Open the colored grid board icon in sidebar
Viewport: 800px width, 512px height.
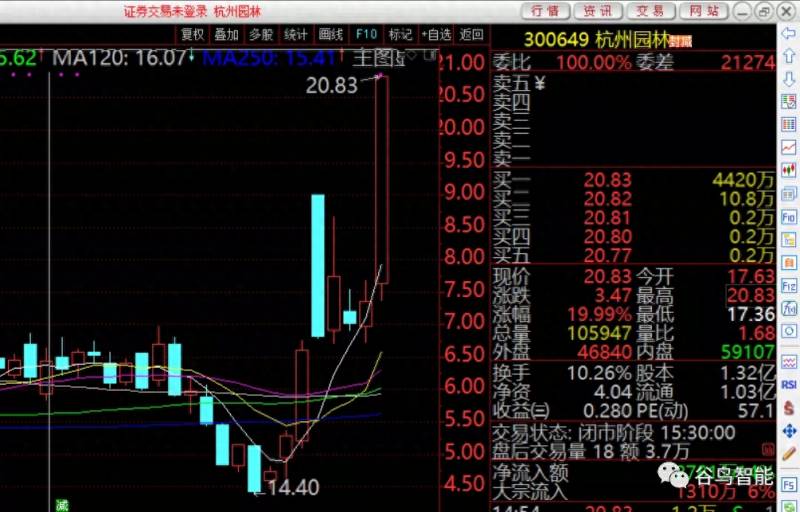tap(789, 124)
